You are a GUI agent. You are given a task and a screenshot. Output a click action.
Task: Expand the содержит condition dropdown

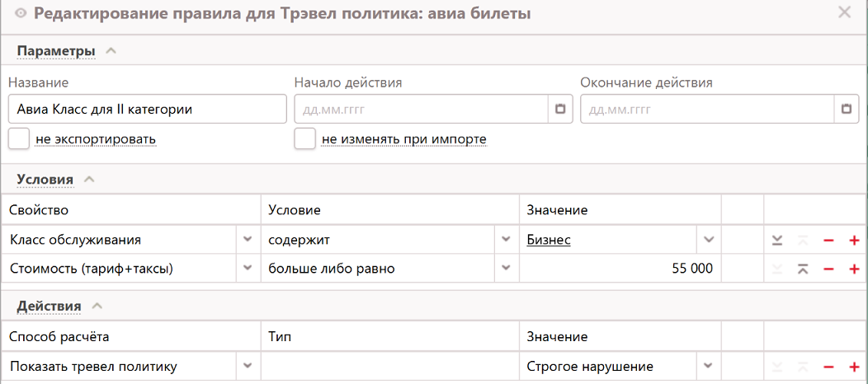pos(506,241)
